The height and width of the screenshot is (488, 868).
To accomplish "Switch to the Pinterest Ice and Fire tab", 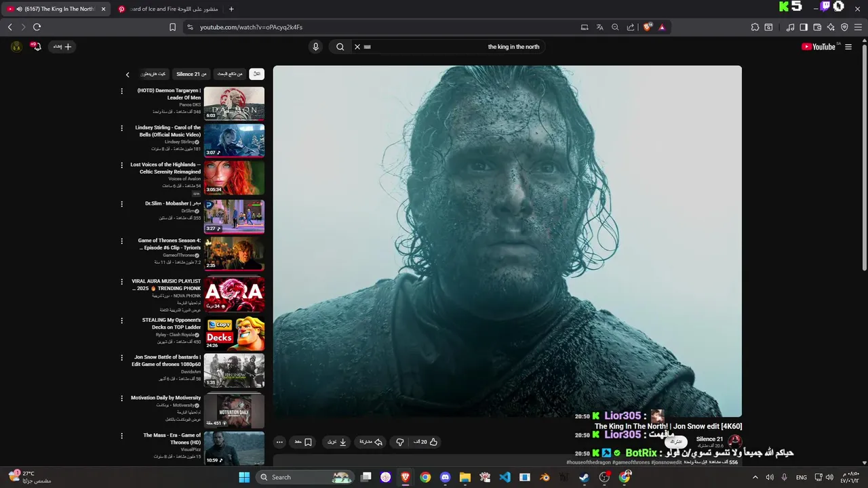I will (168, 9).
